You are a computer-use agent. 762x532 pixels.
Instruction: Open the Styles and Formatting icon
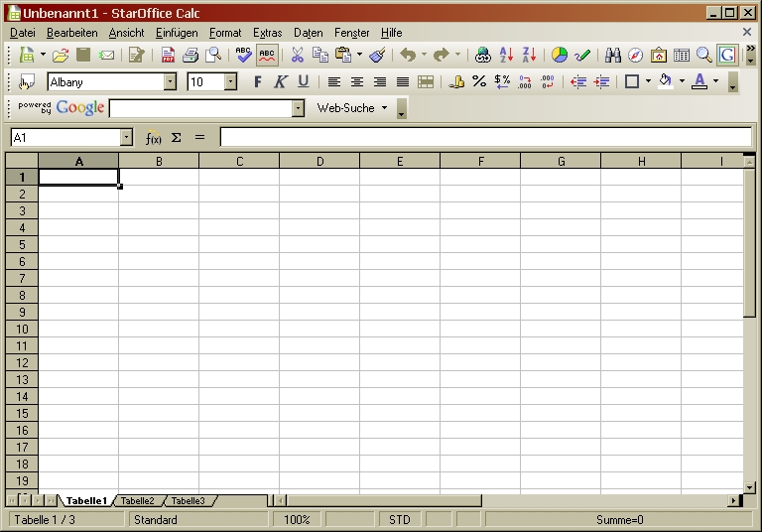[27, 82]
